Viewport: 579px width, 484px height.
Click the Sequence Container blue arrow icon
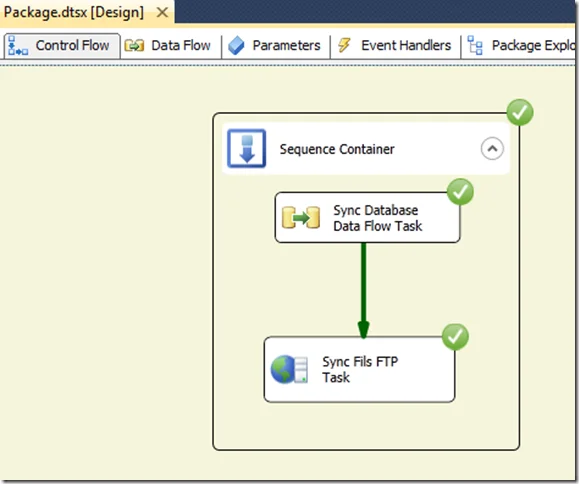[246, 148]
